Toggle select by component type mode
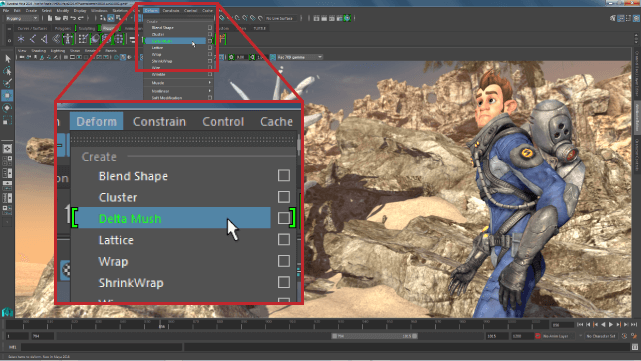Screen dimensions: 641x361 pos(118,18)
